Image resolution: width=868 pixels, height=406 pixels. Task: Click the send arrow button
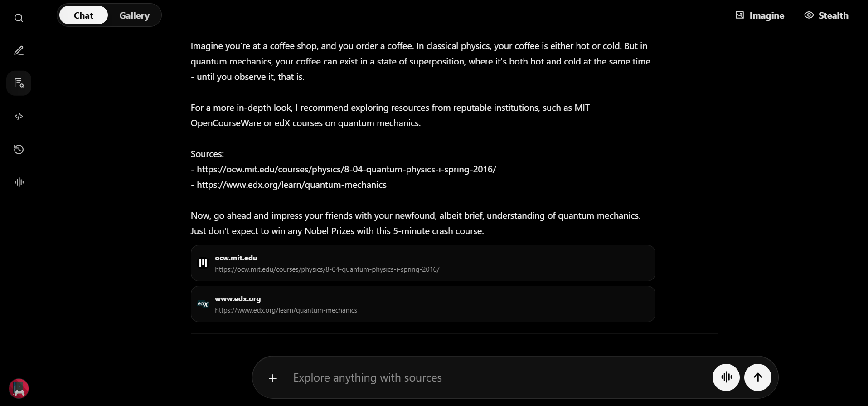(x=757, y=377)
